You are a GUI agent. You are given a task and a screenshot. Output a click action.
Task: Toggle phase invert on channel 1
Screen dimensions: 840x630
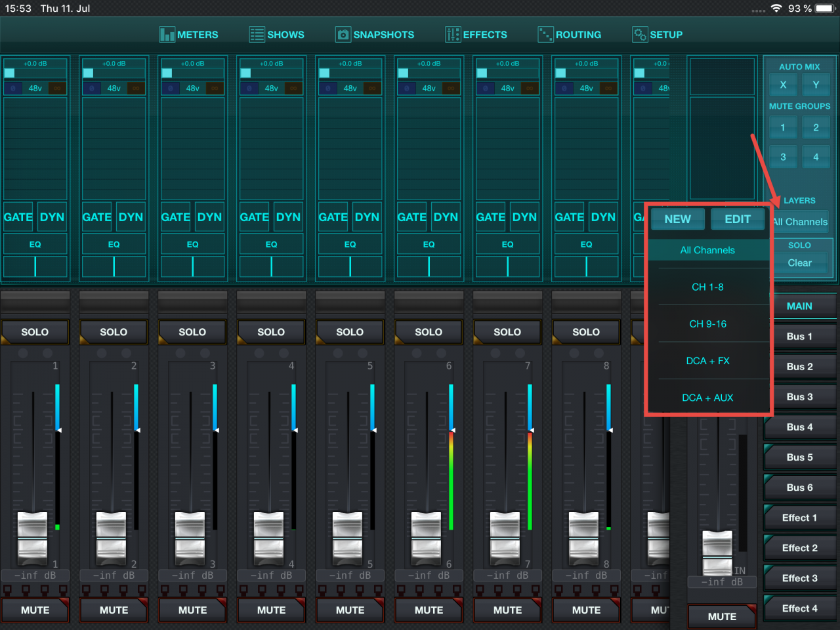tap(13, 88)
